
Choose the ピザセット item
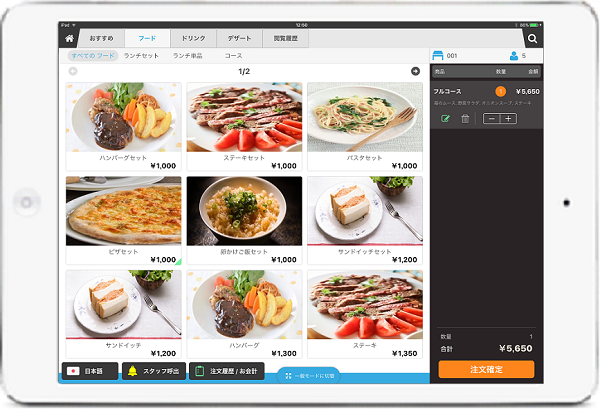(123, 220)
